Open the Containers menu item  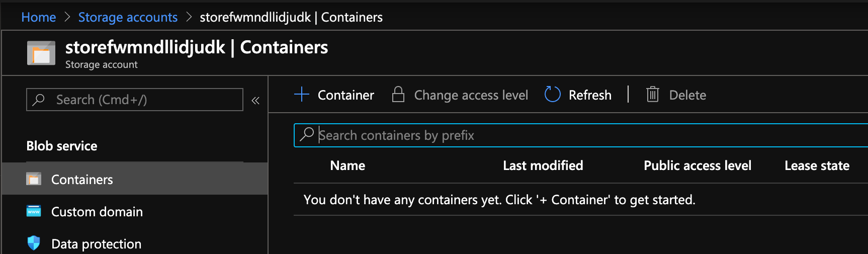[x=82, y=180]
